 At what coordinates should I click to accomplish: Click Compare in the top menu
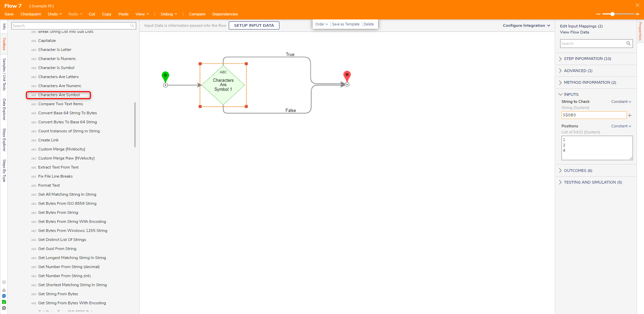click(197, 14)
